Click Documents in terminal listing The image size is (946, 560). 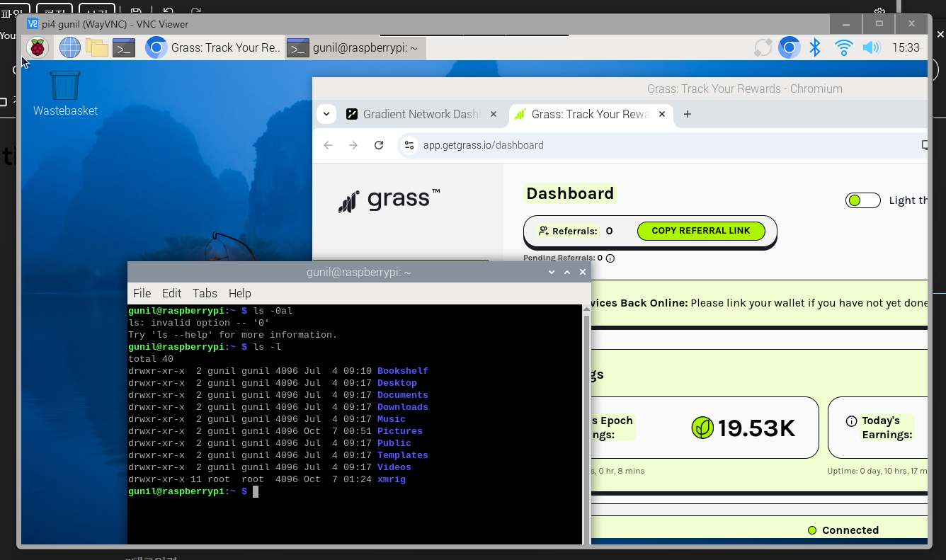click(402, 395)
